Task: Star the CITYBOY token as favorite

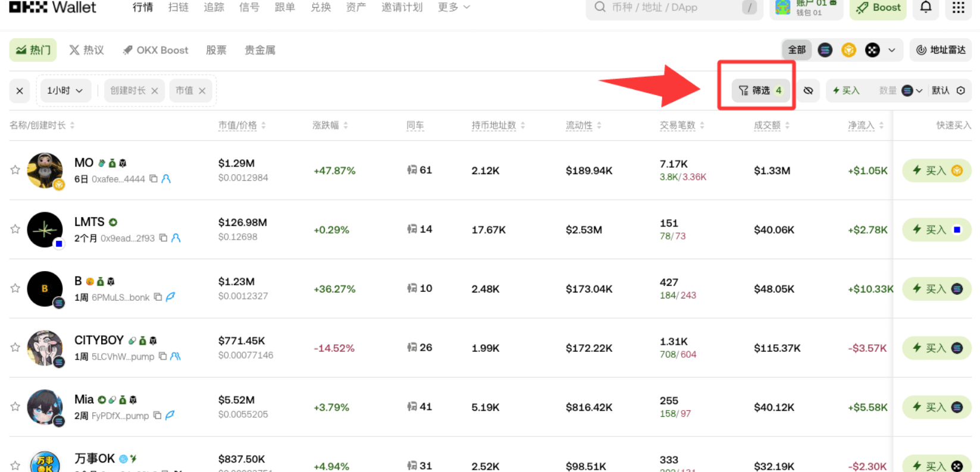Action: tap(15, 347)
